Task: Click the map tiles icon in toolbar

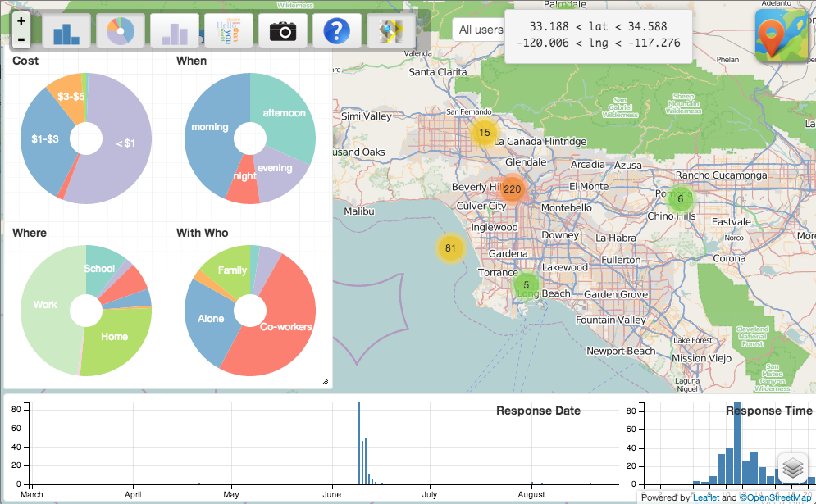Action: [x=391, y=31]
